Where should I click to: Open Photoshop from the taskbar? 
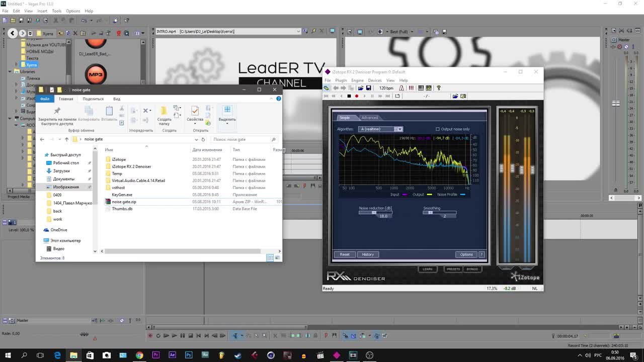point(189,355)
